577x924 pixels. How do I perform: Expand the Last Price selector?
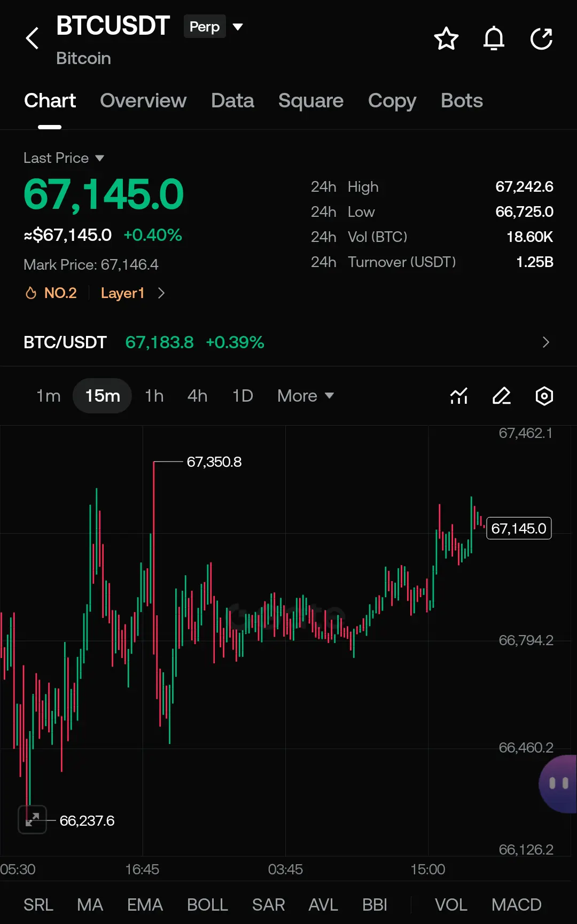[x=64, y=158]
